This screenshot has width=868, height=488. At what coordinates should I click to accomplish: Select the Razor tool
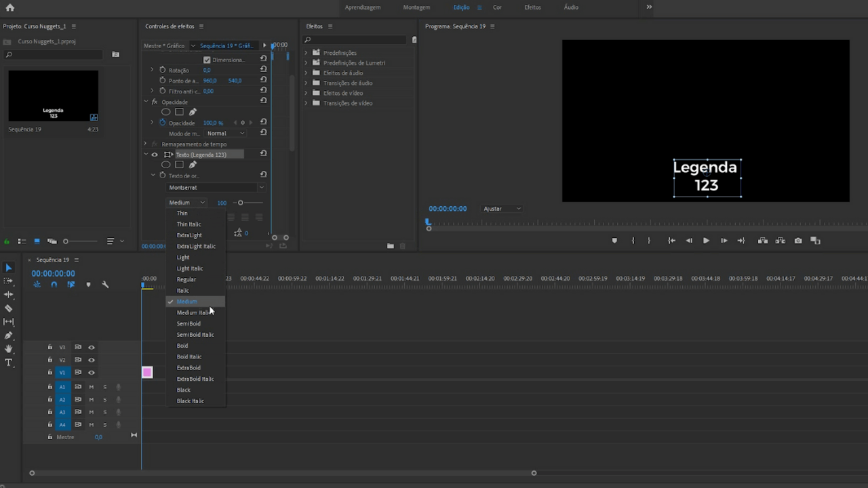point(9,308)
